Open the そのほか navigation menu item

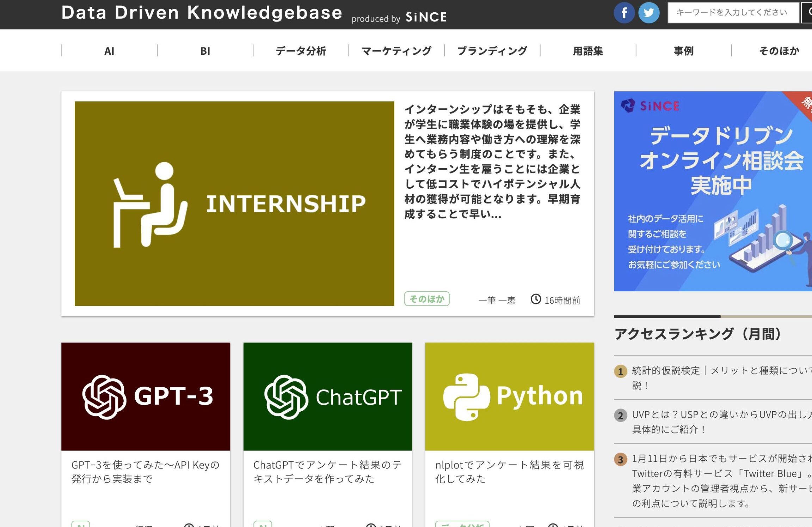point(779,51)
